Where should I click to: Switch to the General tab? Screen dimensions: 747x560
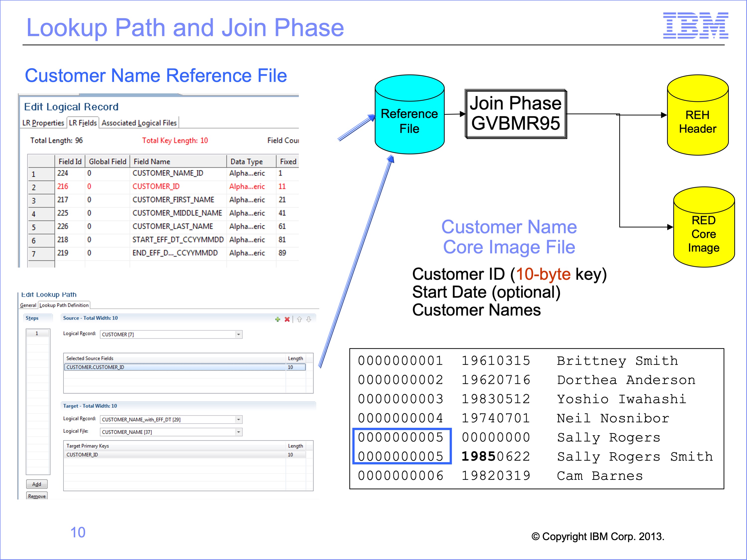click(28, 305)
